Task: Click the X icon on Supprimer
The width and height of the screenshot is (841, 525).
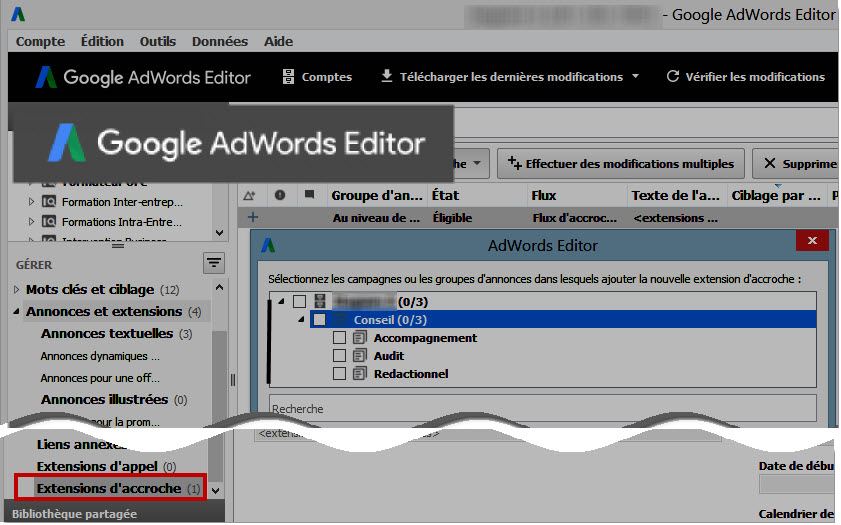Action: 770,163
